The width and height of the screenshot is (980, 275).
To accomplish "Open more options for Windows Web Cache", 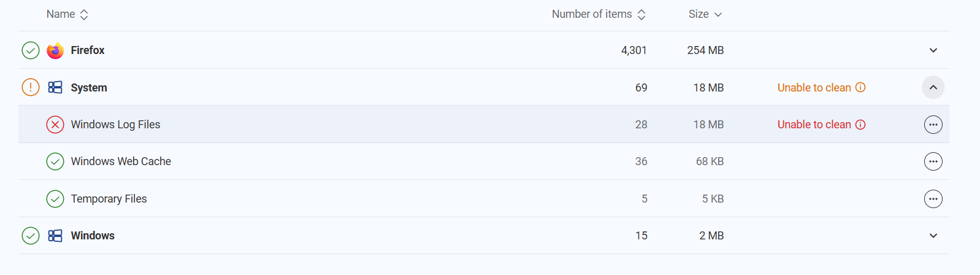I will [x=933, y=161].
